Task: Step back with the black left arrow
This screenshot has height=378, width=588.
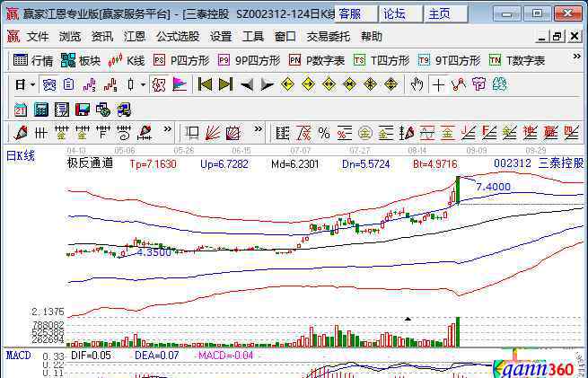Action: pos(246,85)
